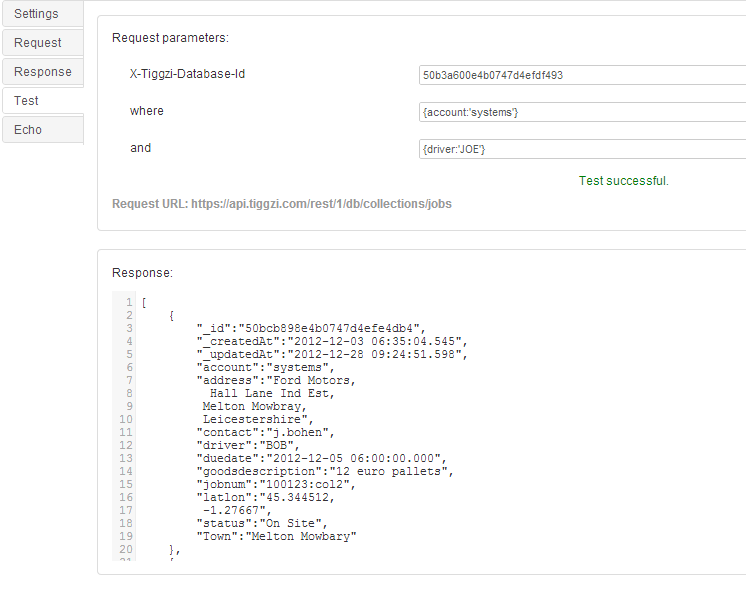Click the Request URL text
746x614 pixels.
click(281, 204)
